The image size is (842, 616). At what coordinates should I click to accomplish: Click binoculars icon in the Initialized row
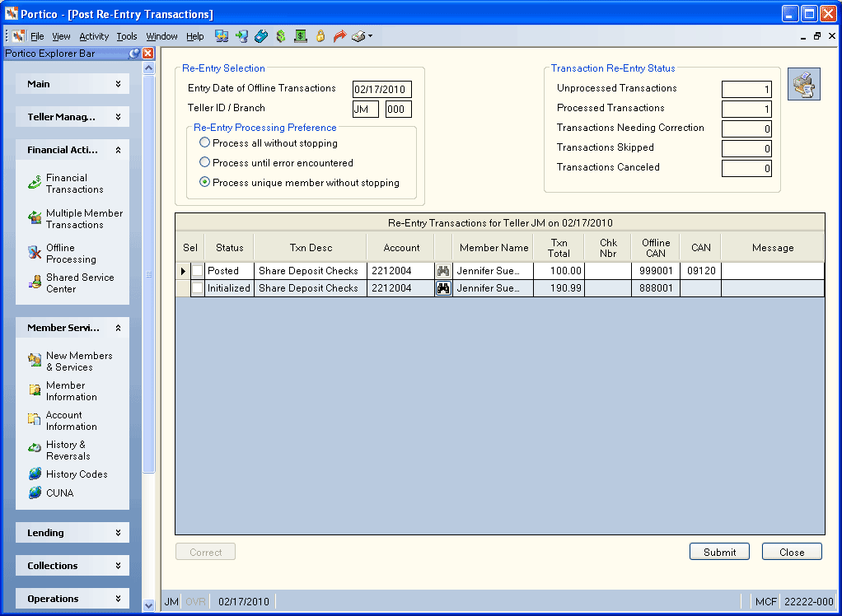(443, 288)
